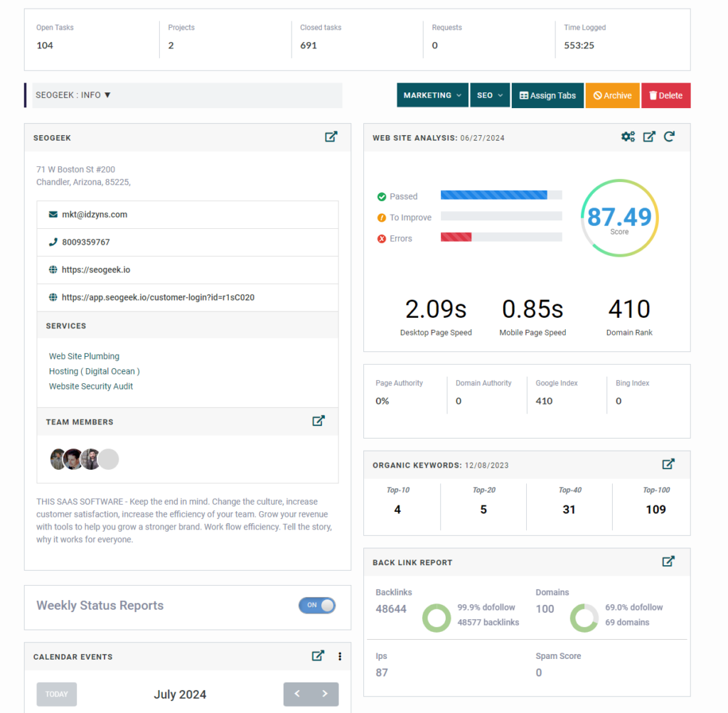Image resolution: width=728 pixels, height=713 pixels.
Task: Open the Website Security Audit link
Action: click(x=91, y=386)
